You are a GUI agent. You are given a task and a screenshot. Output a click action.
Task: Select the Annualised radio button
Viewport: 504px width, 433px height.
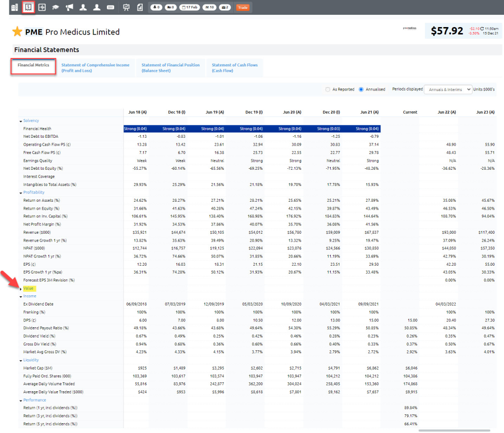coord(361,90)
